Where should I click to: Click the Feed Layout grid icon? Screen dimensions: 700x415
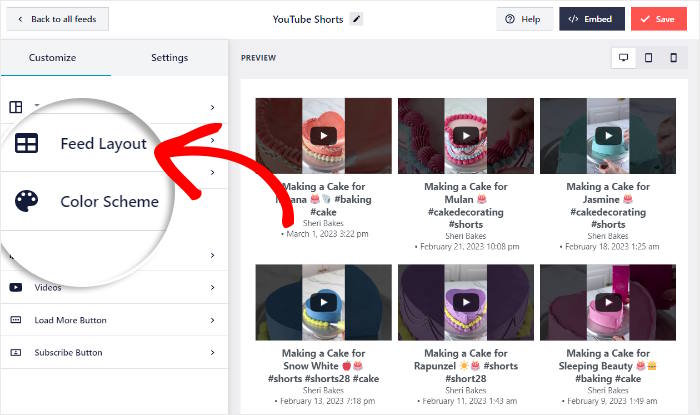click(x=26, y=143)
